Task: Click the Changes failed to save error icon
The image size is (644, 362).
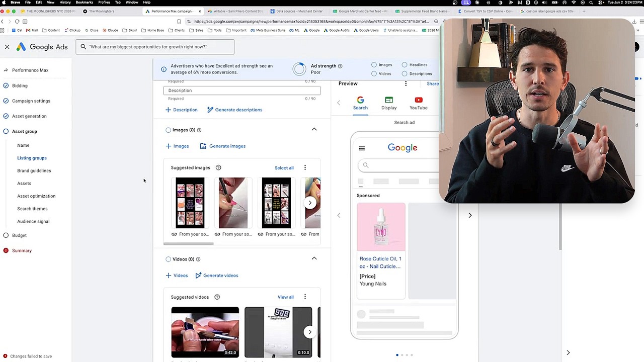Action: tap(5, 356)
